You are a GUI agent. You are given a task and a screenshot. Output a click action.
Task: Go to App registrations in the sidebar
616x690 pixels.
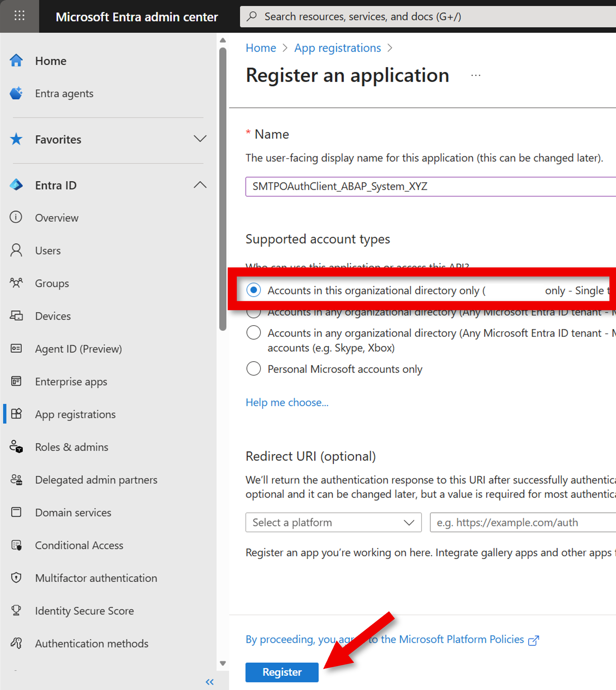tap(75, 414)
